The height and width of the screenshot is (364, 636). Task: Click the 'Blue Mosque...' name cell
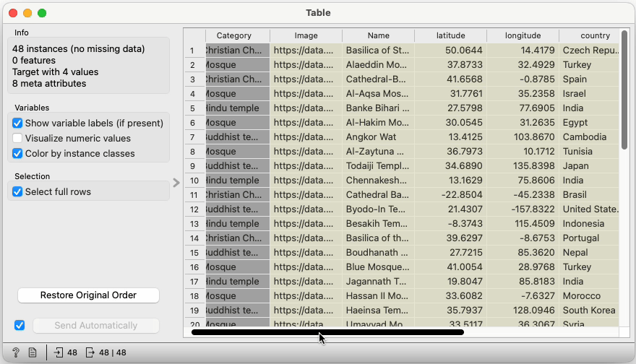379,267
